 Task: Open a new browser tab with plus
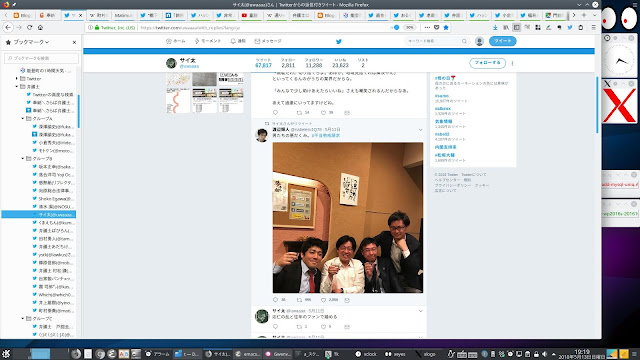584,15
